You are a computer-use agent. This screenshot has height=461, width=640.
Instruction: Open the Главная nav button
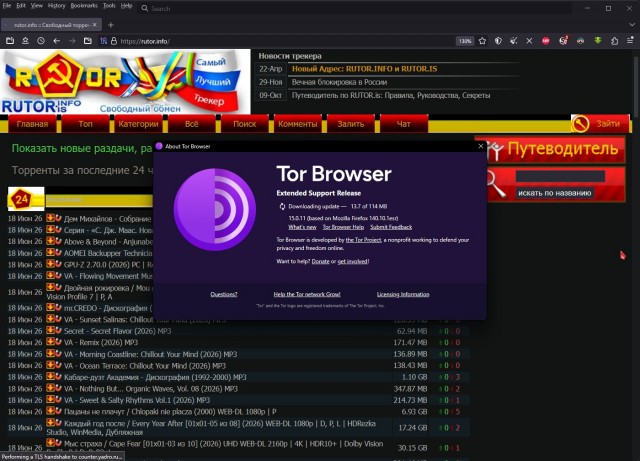32,124
